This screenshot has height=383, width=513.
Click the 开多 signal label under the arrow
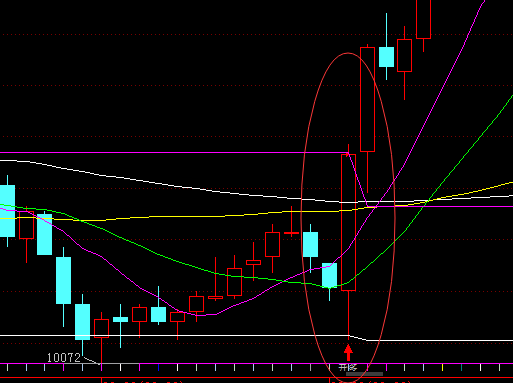pyautogui.click(x=348, y=368)
